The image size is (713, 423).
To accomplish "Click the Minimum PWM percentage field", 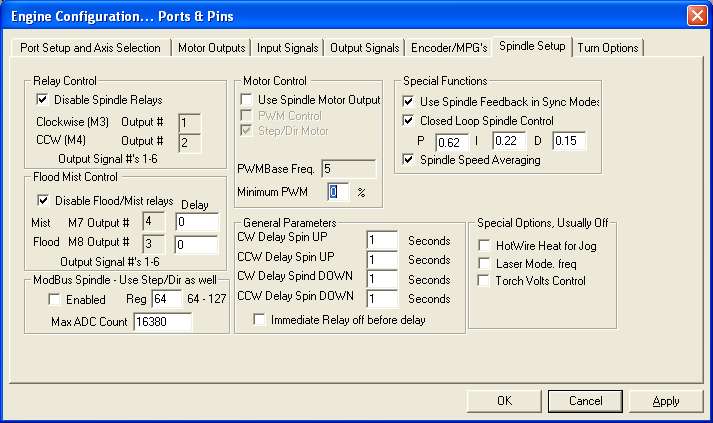I will 338,192.
